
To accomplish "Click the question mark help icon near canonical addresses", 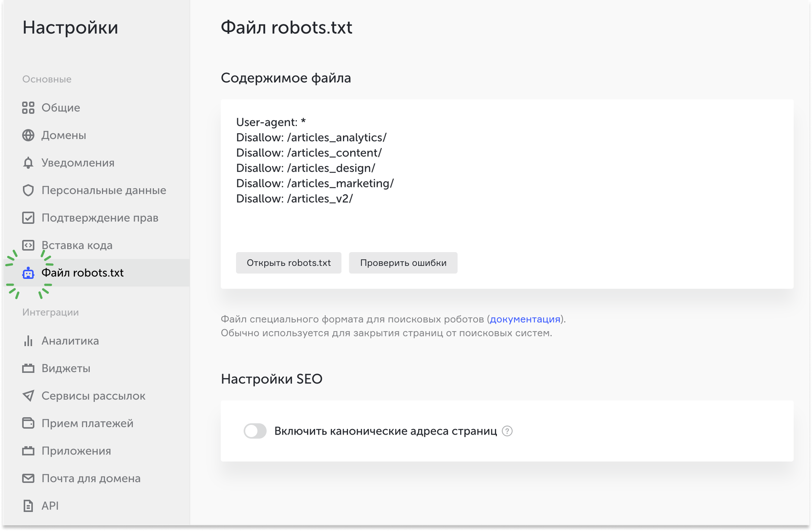I will point(507,431).
